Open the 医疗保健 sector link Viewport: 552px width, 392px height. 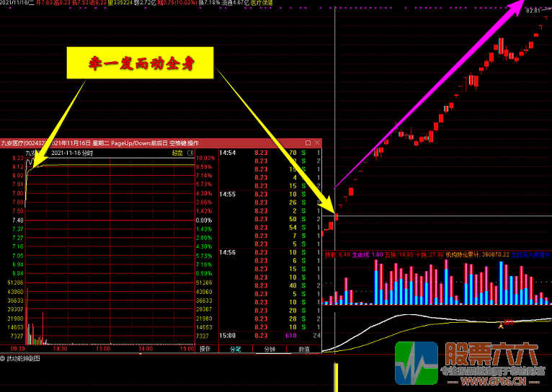[262, 3]
